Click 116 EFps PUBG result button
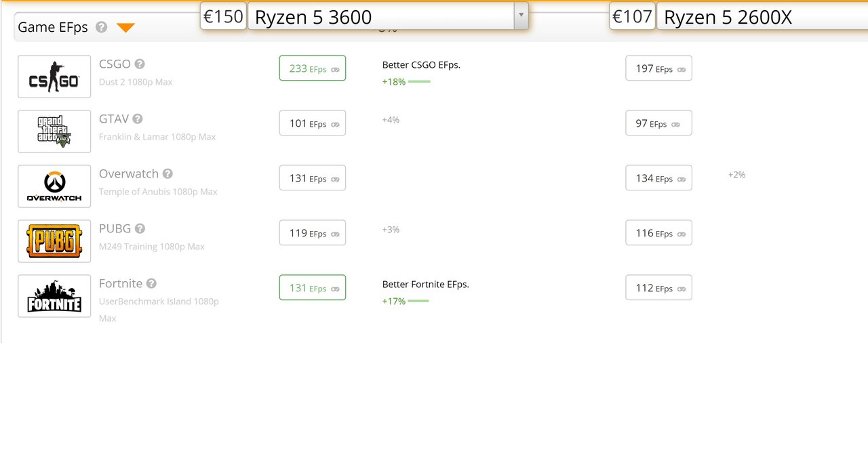Viewport: 868px width, 458px height. (658, 233)
